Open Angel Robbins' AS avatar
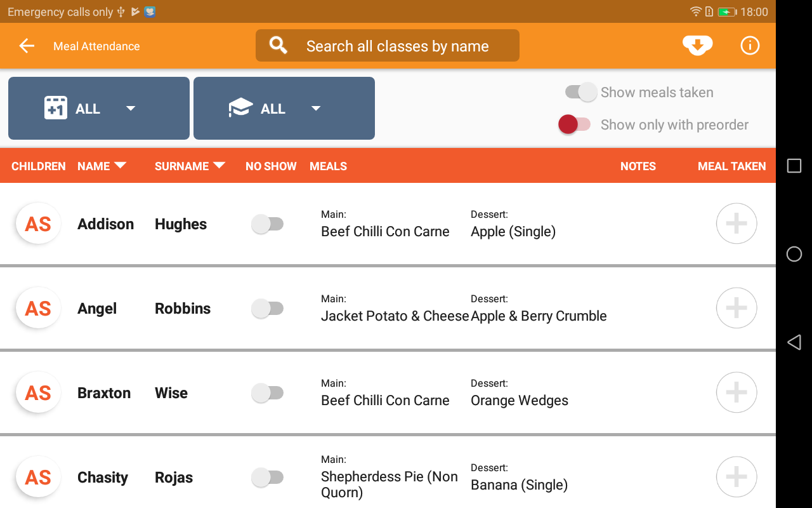 point(38,309)
